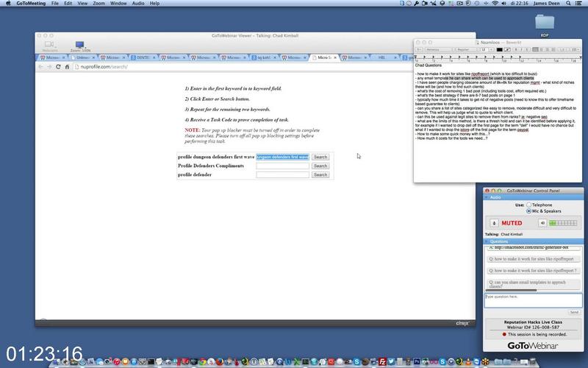The height and width of the screenshot is (368, 588).
Task: Click the highlighted dungeon defenders first wave field
Action: 283,157
